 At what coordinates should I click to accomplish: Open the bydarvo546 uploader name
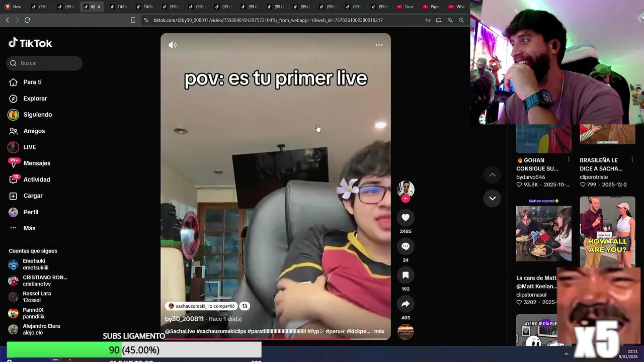[530, 177]
